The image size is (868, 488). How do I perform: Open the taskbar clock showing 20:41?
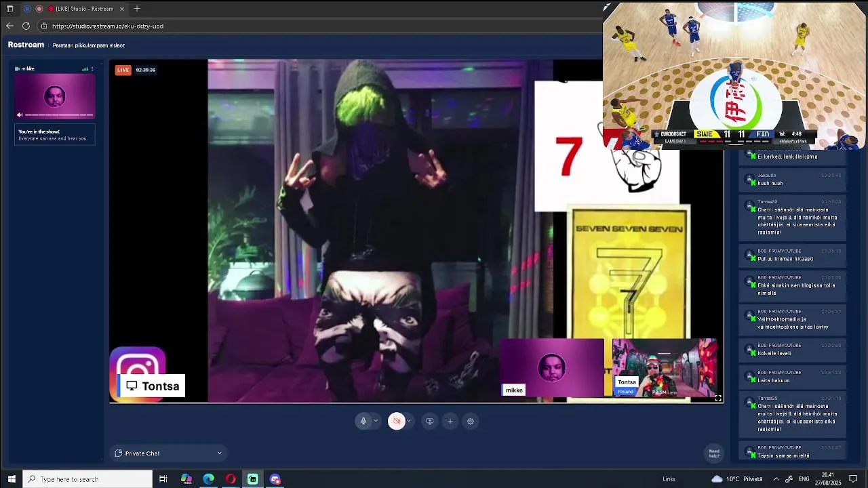(x=828, y=479)
